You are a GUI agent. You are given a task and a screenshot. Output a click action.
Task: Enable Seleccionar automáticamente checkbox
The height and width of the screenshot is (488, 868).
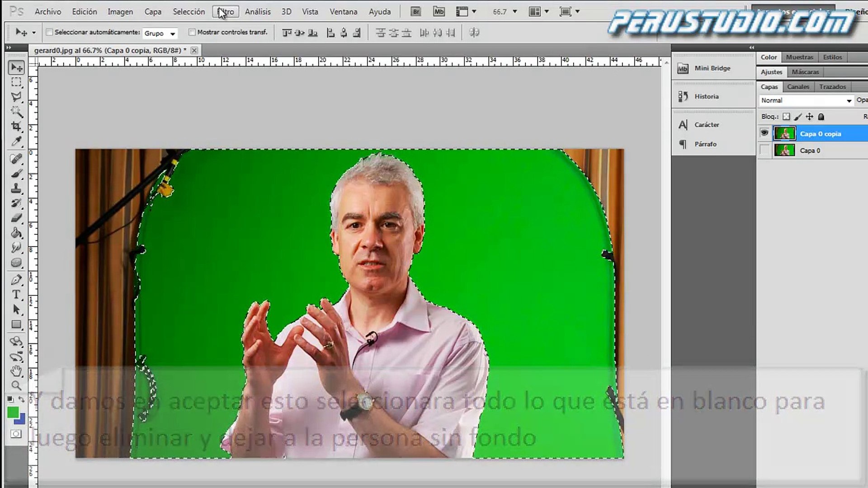(50, 32)
